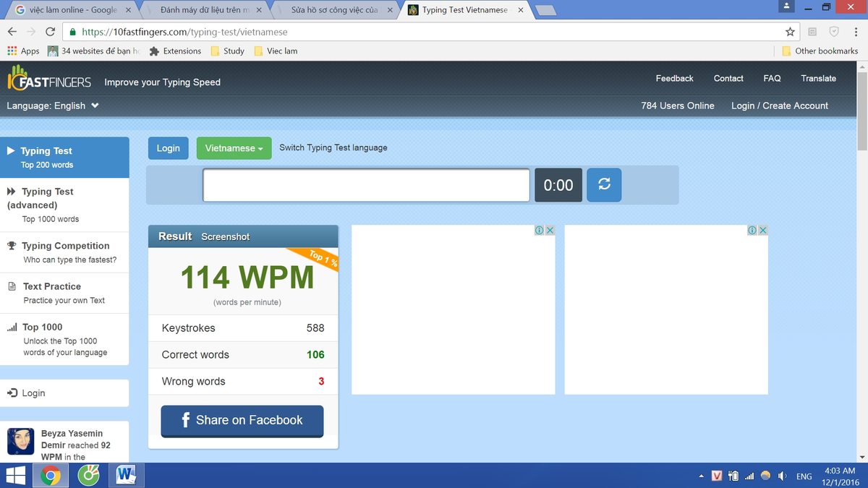Open Text Practice in the sidebar
868x488 pixels.
click(x=64, y=293)
